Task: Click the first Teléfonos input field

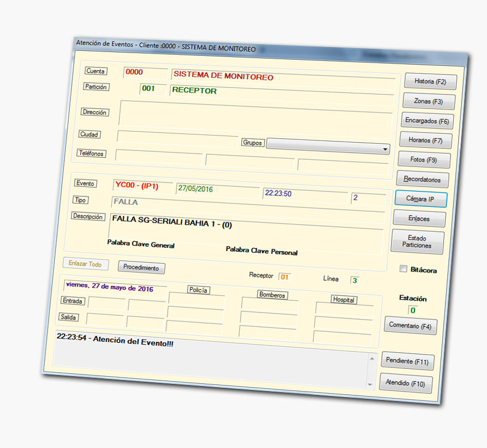Action: pos(158,156)
